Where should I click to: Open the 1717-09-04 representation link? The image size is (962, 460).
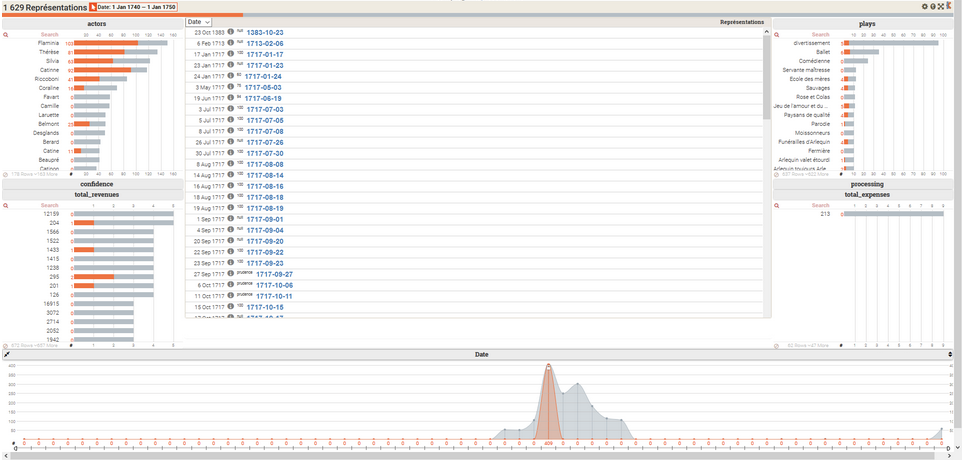264,231
